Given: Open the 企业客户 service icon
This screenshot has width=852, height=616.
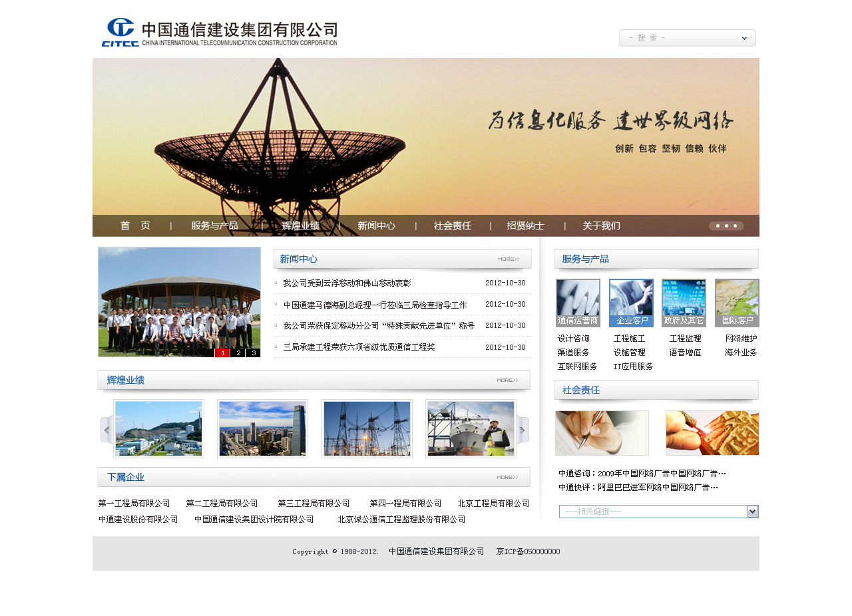Looking at the screenshot, I should 631,303.
